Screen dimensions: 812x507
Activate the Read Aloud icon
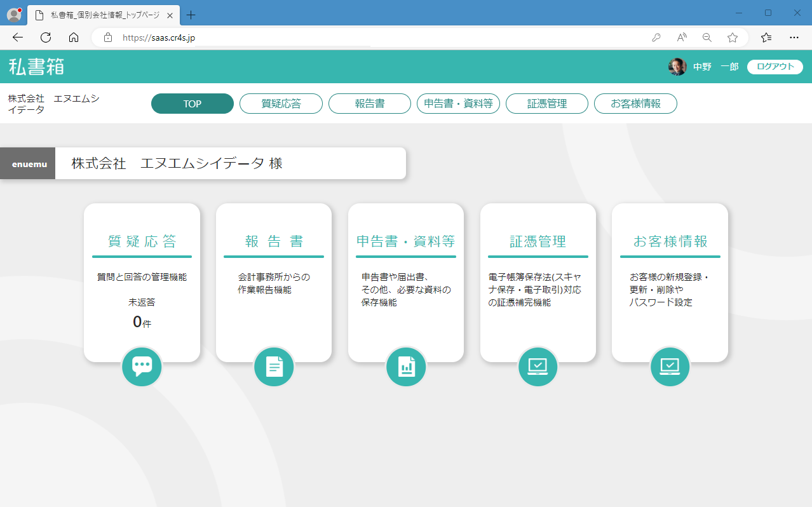(682, 37)
